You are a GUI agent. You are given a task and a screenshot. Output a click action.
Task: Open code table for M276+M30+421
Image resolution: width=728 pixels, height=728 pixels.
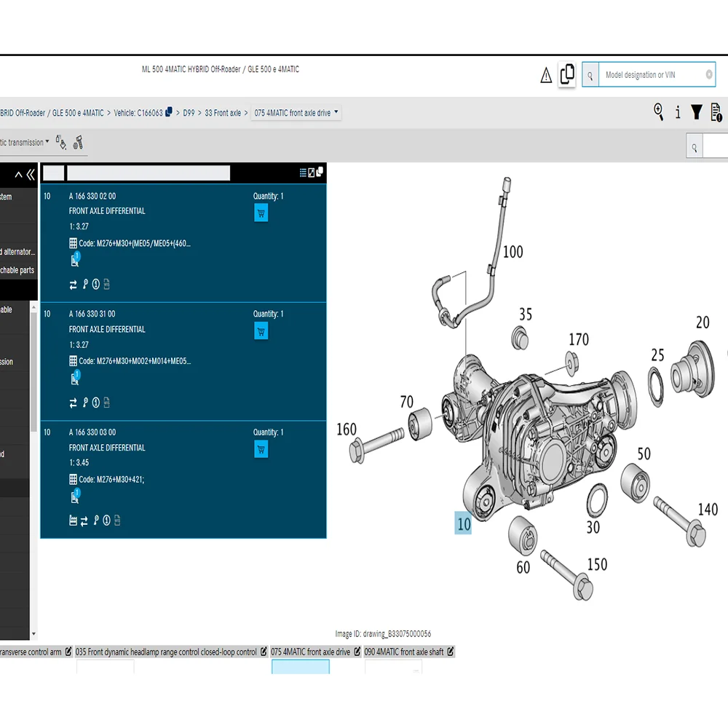pyautogui.click(x=73, y=479)
